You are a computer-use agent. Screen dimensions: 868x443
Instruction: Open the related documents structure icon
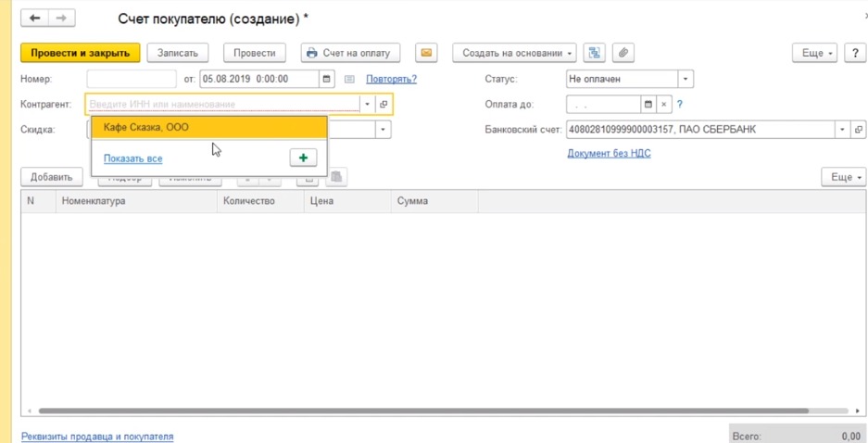pos(594,53)
